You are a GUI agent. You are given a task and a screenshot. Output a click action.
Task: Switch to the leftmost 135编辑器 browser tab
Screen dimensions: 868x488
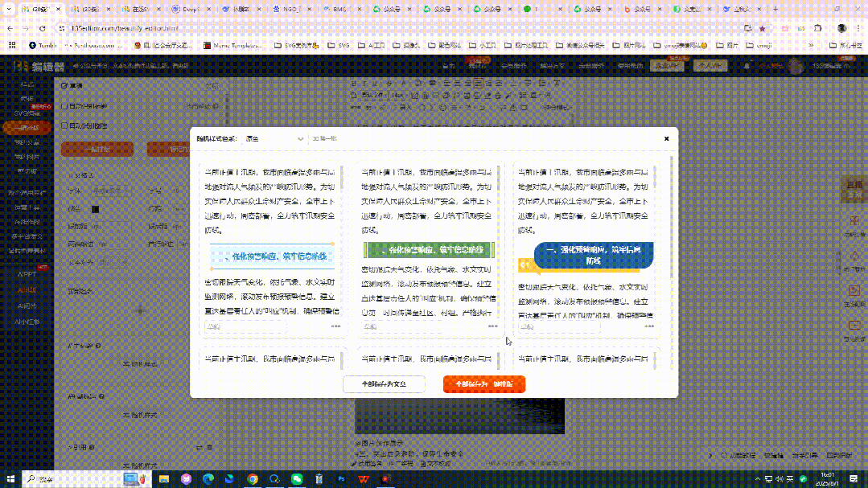pyautogui.click(x=36, y=7)
